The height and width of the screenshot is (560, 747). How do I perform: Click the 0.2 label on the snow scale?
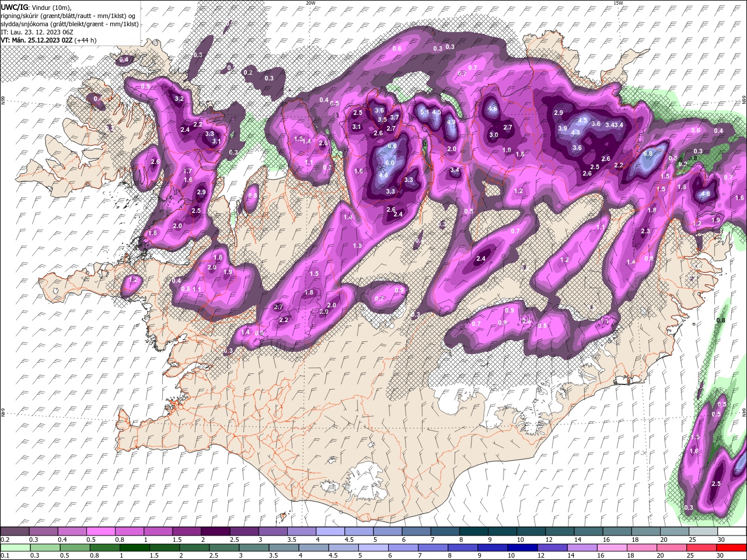[x=4, y=540]
